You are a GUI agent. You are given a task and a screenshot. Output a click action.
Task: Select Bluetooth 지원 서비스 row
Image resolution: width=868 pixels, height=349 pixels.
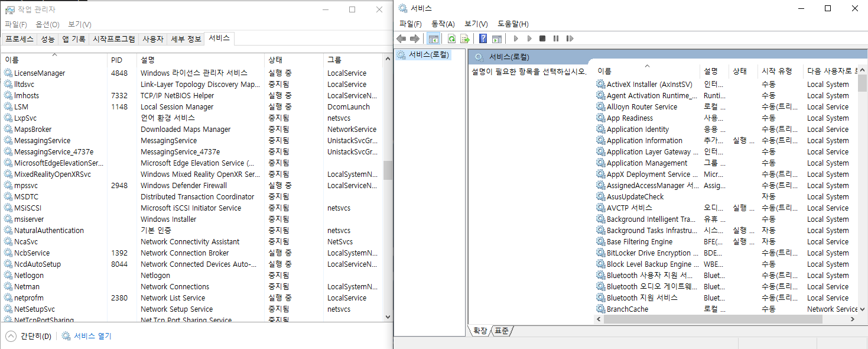[726, 298]
